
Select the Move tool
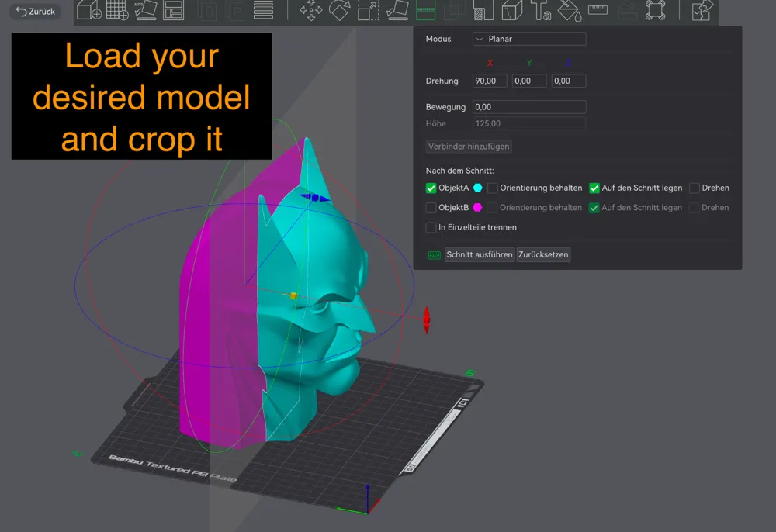311,11
